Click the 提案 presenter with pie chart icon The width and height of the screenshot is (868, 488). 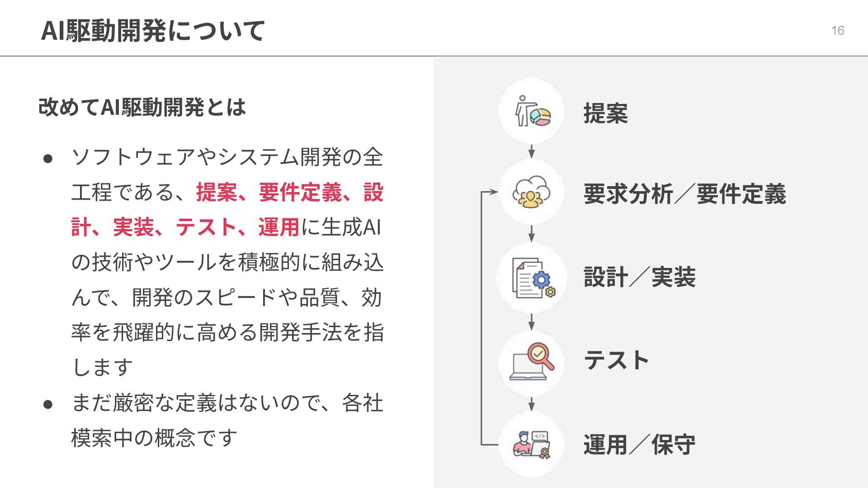pyautogui.click(x=532, y=111)
